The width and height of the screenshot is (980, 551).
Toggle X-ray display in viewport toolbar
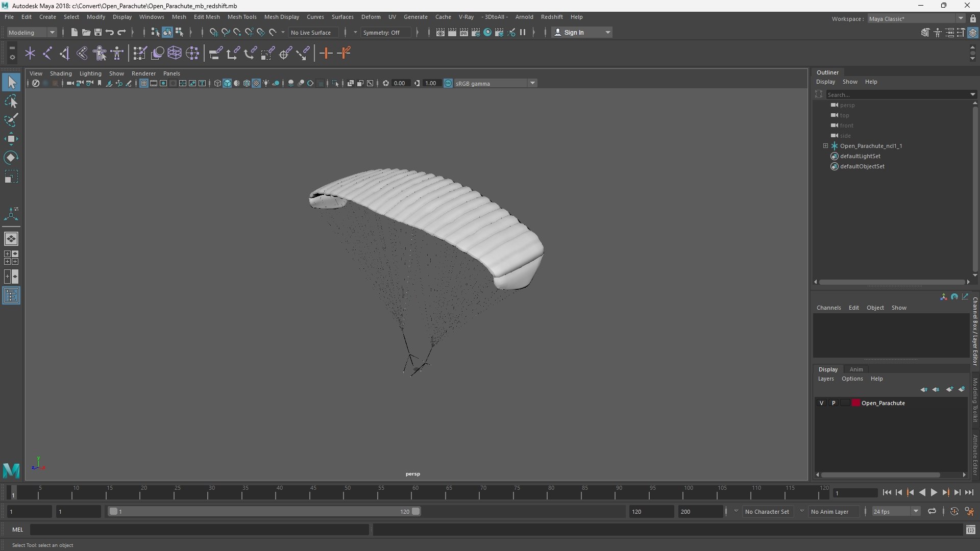click(x=351, y=83)
